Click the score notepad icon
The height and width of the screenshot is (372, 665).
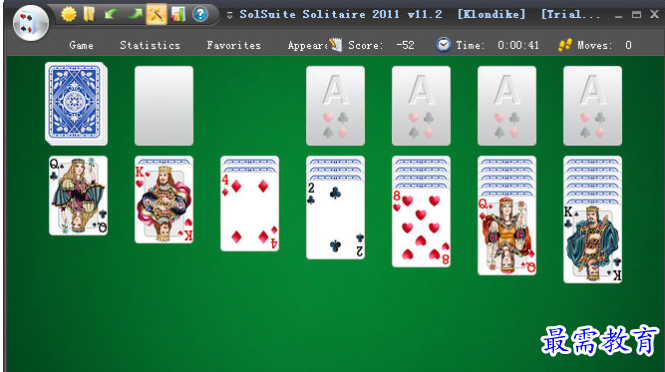click(335, 45)
